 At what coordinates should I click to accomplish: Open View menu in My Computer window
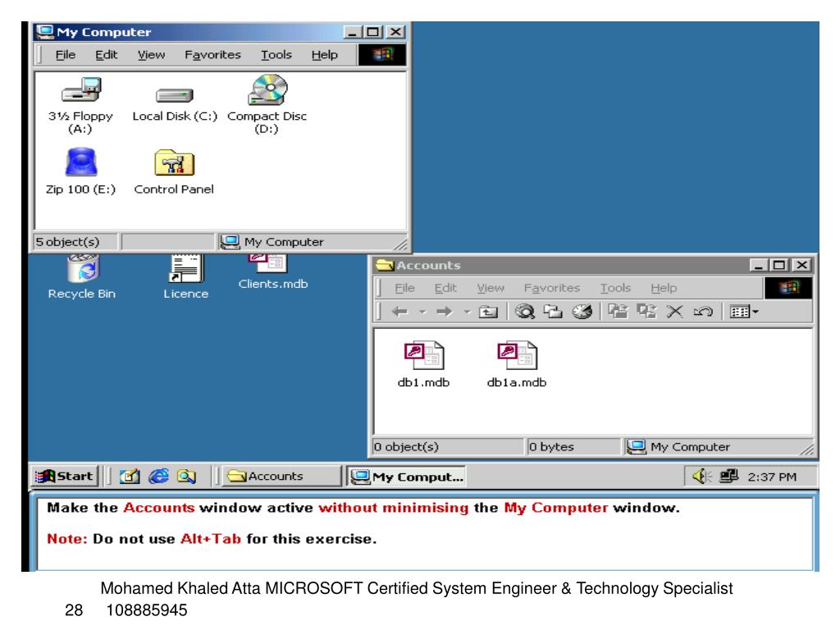point(151,55)
